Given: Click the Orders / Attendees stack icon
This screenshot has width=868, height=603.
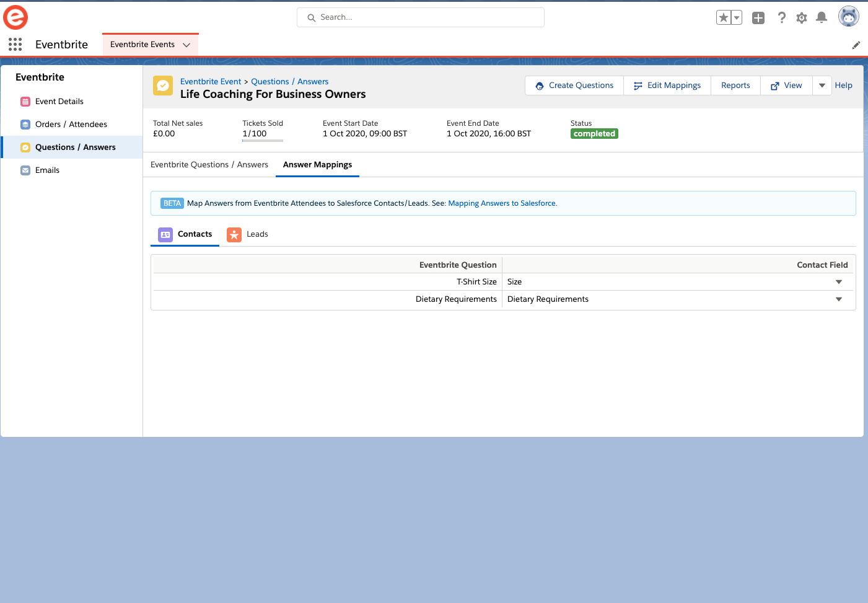Looking at the screenshot, I should 25,125.
